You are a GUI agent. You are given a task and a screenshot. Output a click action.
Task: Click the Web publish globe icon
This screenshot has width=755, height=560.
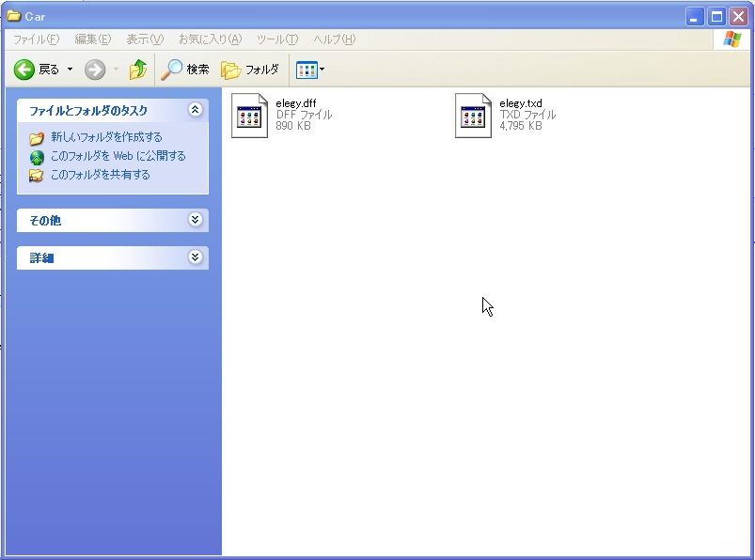click(x=37, y=157)
